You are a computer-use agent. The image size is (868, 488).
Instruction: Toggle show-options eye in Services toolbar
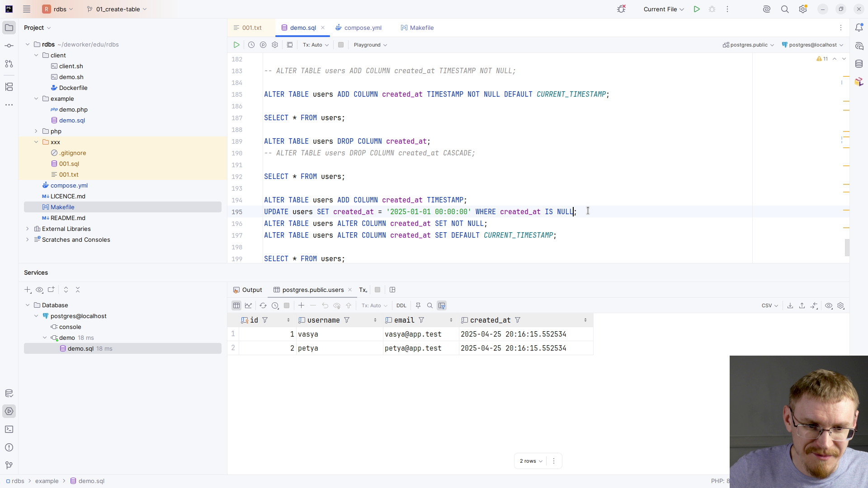tap(39, 290)
